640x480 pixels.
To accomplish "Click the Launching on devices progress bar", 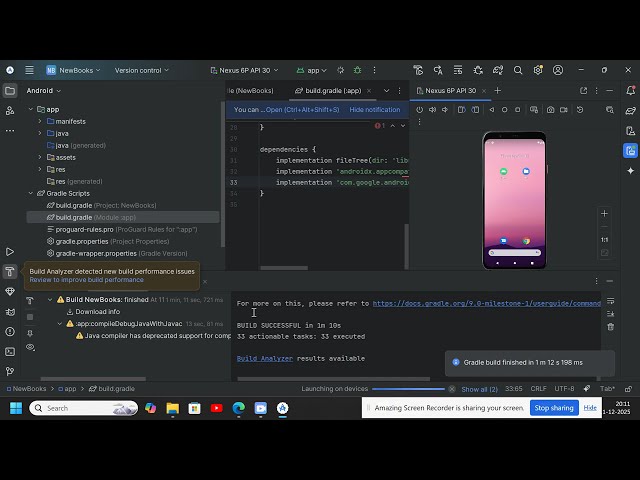I will [x=408, y=389].
